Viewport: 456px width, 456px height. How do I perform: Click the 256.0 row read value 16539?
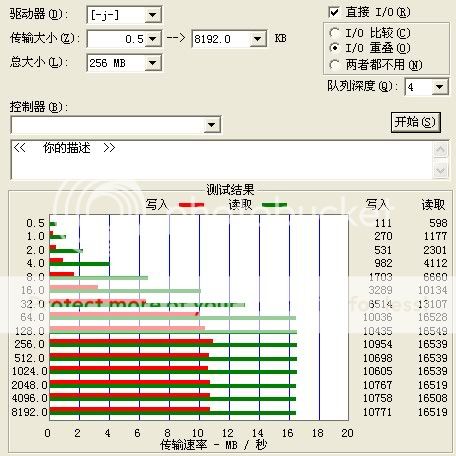pyautogui.click(x=433, y=344)
